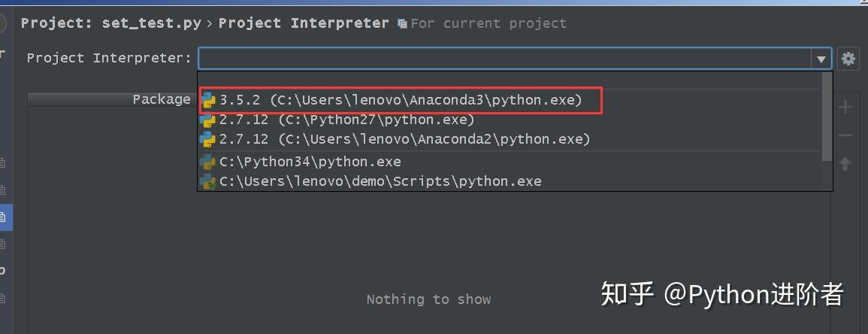The width and height of the screenshot is (868, 334).
Task: Click Python icon beside C:\Python27 entry
Action: click(208, 120)
